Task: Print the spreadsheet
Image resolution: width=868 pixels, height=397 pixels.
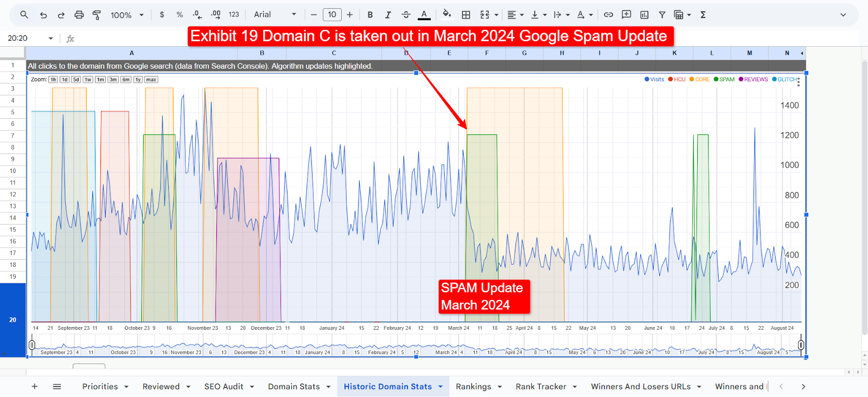Action: [79, 15]
